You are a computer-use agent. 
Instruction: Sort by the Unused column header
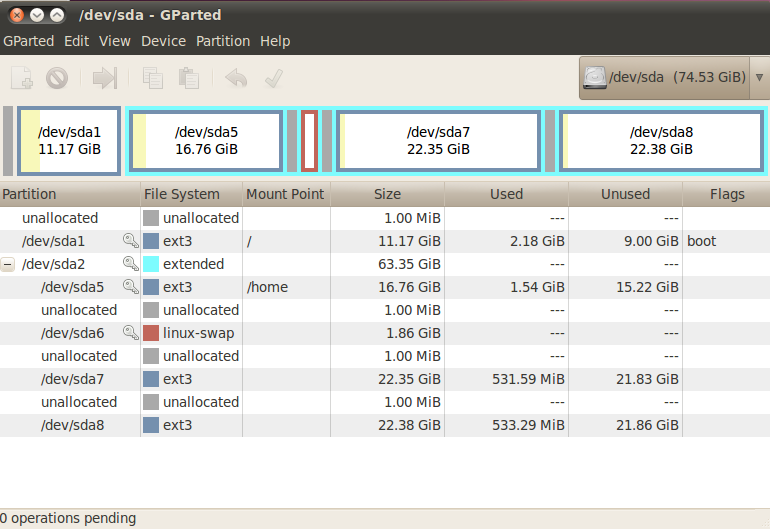625,194
